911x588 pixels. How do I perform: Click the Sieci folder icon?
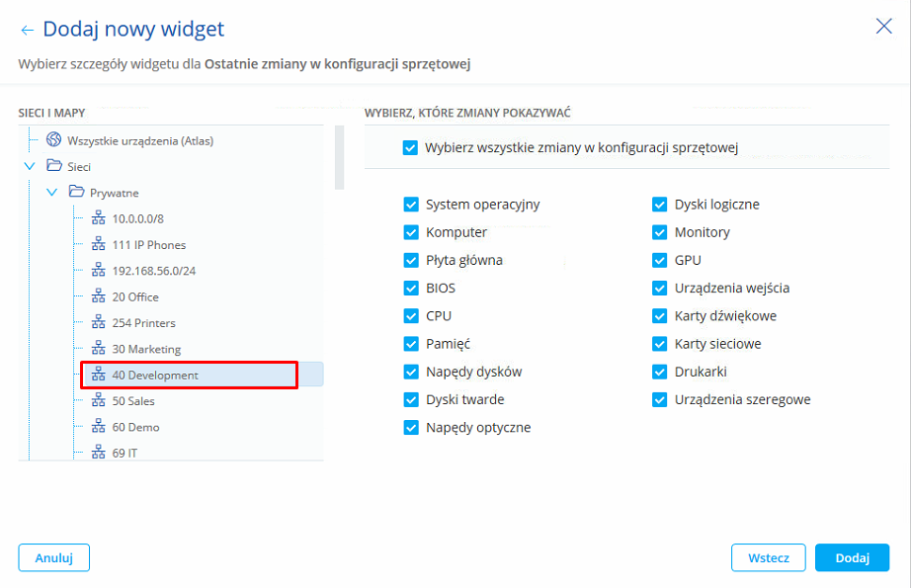coord(53,166)
